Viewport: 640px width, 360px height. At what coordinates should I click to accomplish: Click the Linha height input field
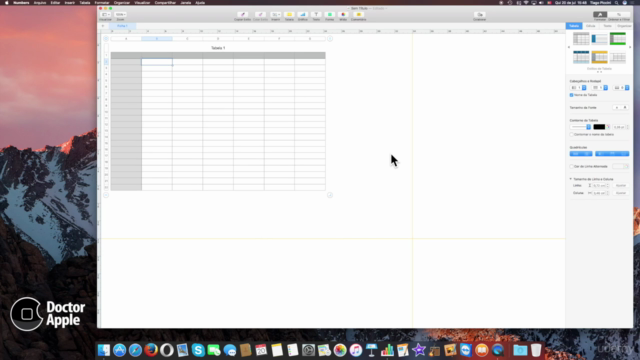[599, 186]
